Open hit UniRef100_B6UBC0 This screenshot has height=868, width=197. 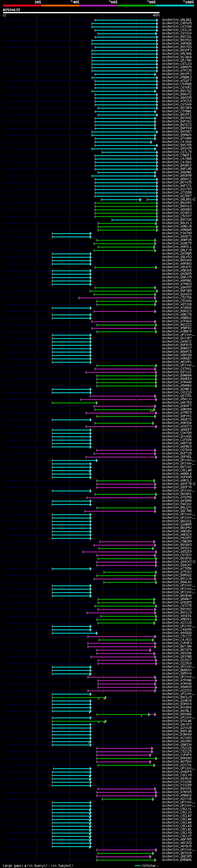pyautogui.click(x=177, y=165)
